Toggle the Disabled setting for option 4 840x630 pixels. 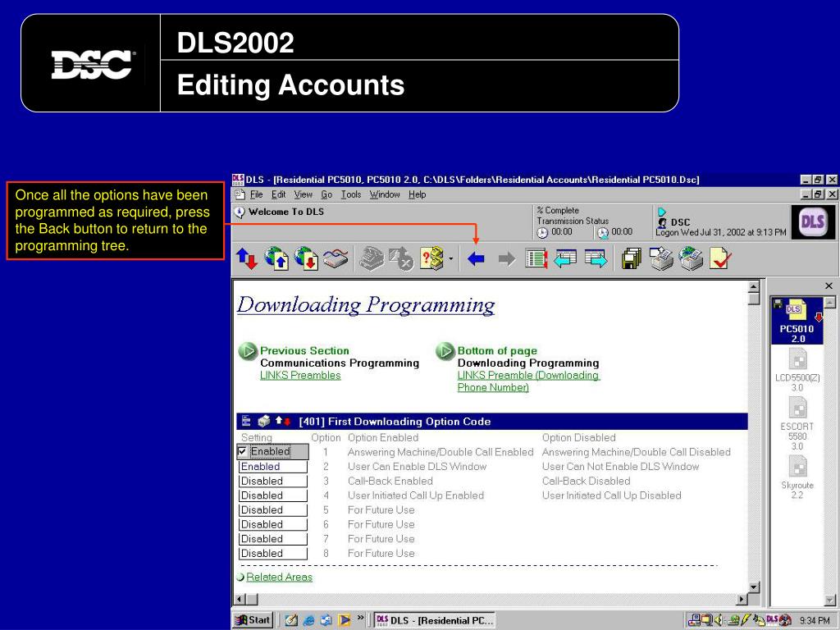[272, 495]
